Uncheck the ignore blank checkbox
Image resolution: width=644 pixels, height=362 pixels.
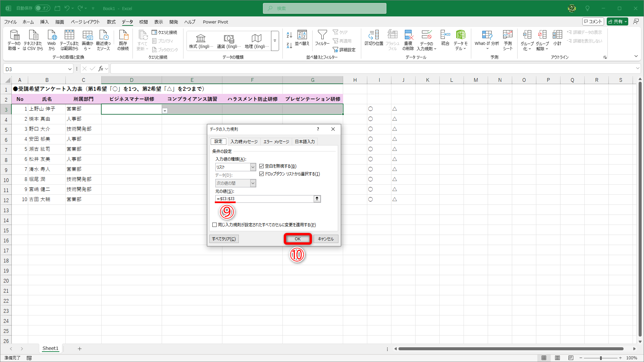(262, 166)
